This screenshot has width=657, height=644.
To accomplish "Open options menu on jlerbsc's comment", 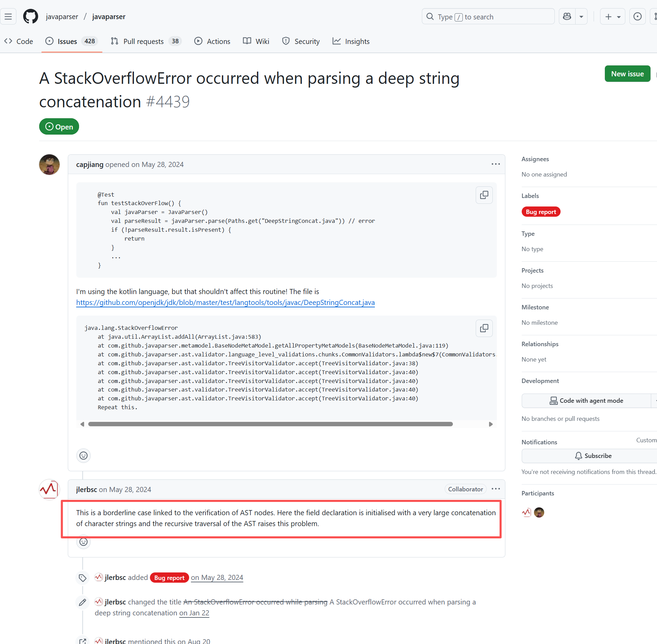I will click(495, 489).
